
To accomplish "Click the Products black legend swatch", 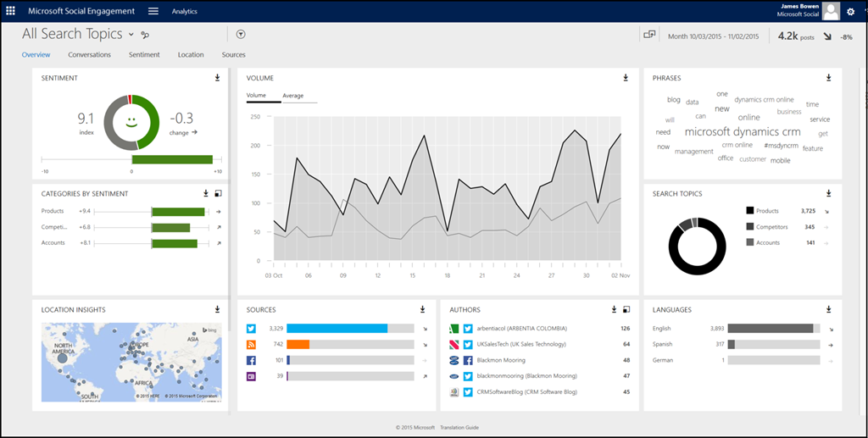I will coord(750,211).
